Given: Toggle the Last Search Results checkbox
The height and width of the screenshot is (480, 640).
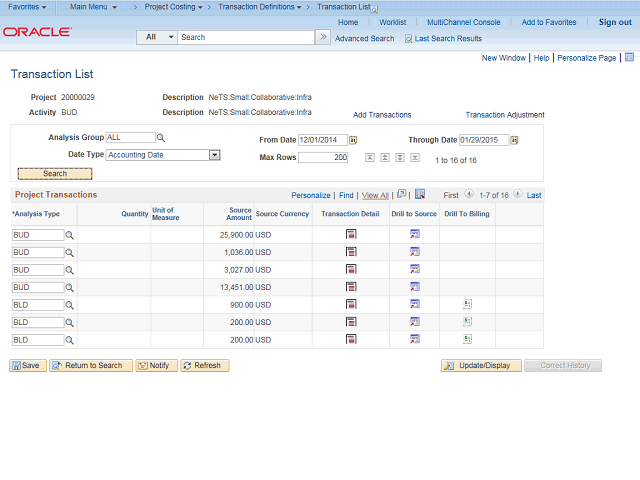Looking at the screenshot, I should pyautogui.click(x=409, y=39).
